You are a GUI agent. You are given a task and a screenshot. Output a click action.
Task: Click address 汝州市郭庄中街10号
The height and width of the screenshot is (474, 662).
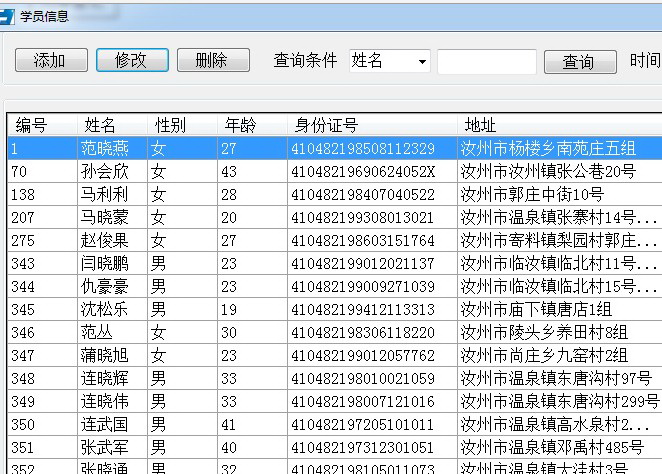point(532,195)
